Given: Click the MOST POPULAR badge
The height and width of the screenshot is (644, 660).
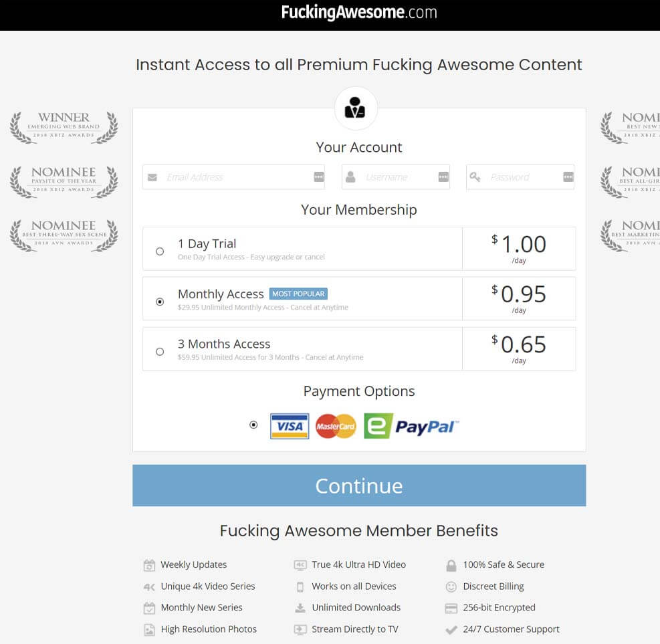Looking at the screenshot, I should pyautogui.click(x=298, y=294).
